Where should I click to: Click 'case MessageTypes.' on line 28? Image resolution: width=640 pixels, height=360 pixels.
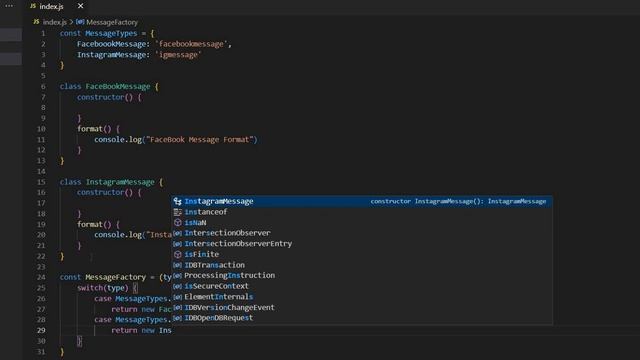click(x=133, y=320)
